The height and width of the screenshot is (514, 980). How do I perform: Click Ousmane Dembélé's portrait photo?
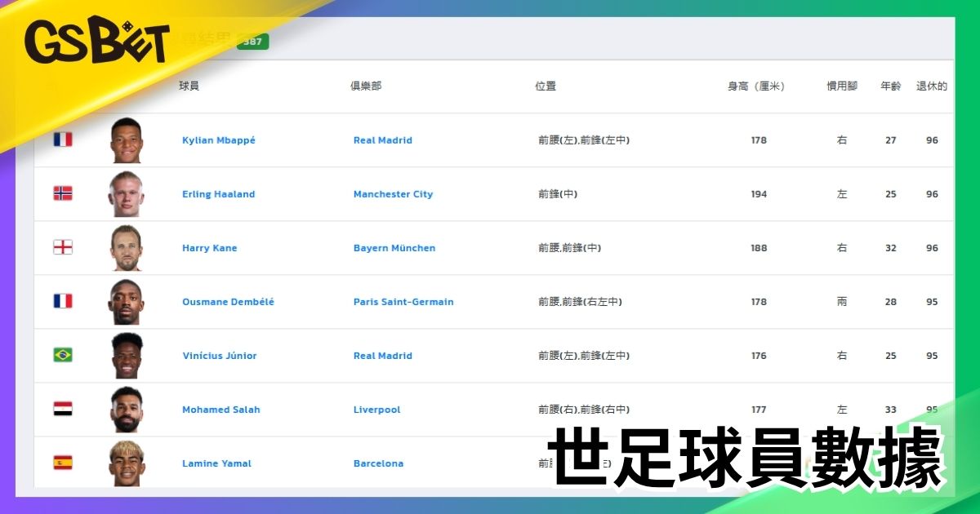[127, 302]
